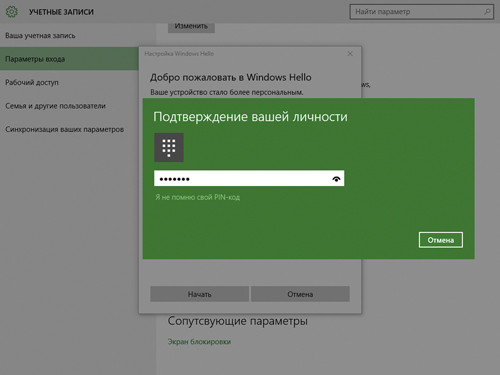Open 'Семья и другие пользователи' section

coord(55,106)
